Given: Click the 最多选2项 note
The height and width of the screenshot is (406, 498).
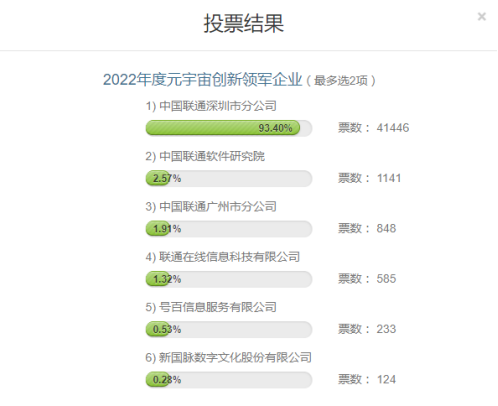Looking at the screenshot, I should coord(341,81).
